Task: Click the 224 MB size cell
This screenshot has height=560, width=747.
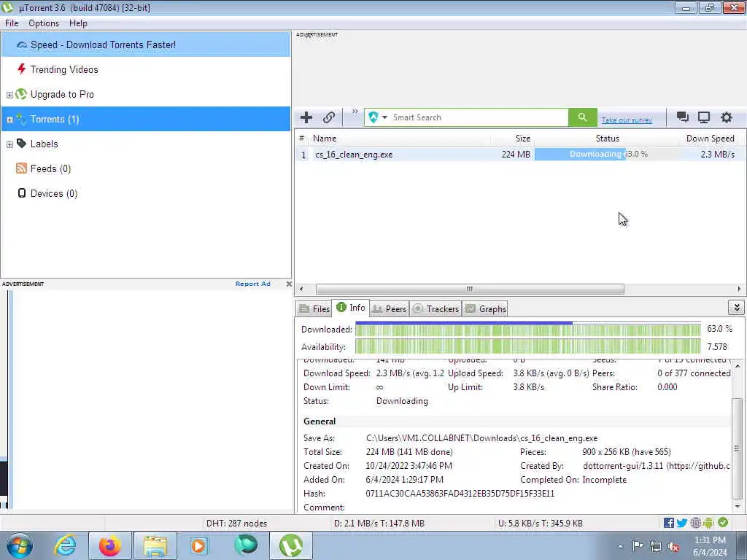Action: click(x=516, y=155)
